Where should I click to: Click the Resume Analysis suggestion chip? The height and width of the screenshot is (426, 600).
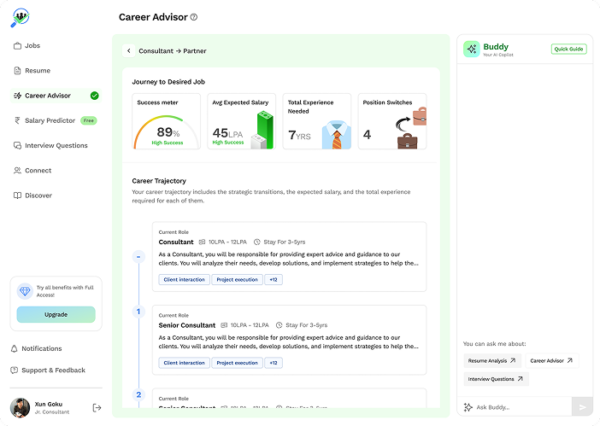coord(492,360)
